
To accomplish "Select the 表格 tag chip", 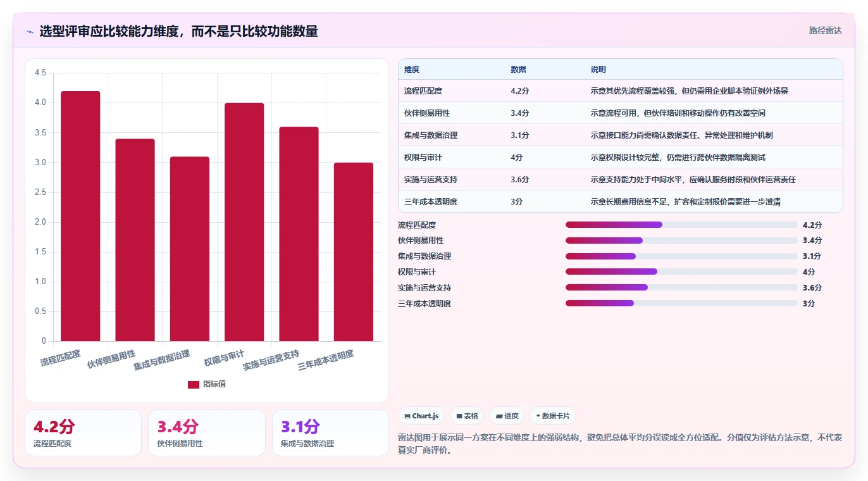I will [467, 416].
